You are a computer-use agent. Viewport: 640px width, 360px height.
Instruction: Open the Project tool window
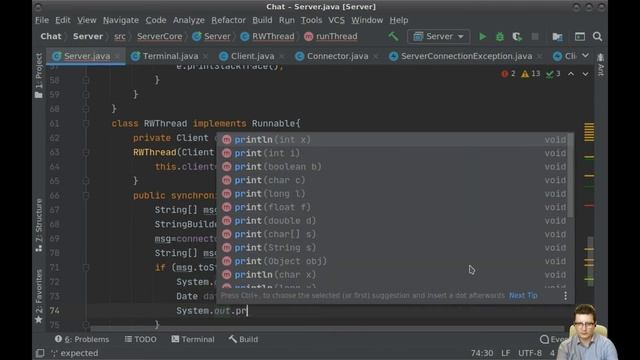39,76
